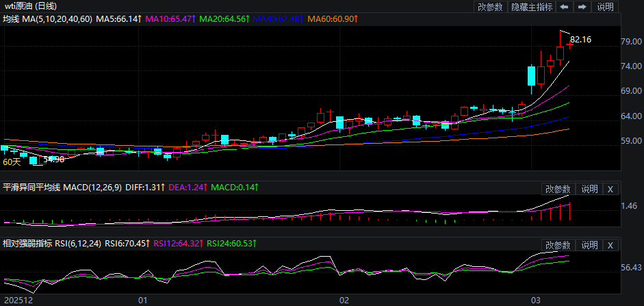Screen dimensions: 644x306
Task: Click the left arrow navigation icon
Action: [564, 7]
